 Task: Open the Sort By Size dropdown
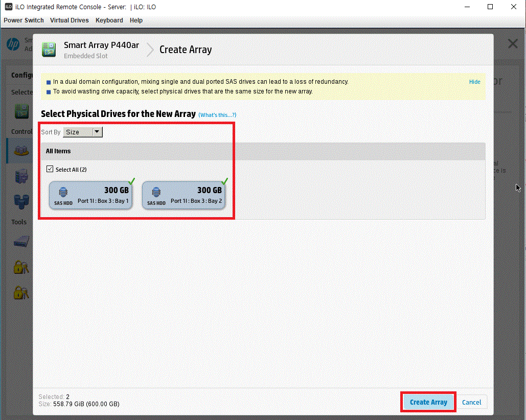[x=83, y=132]
